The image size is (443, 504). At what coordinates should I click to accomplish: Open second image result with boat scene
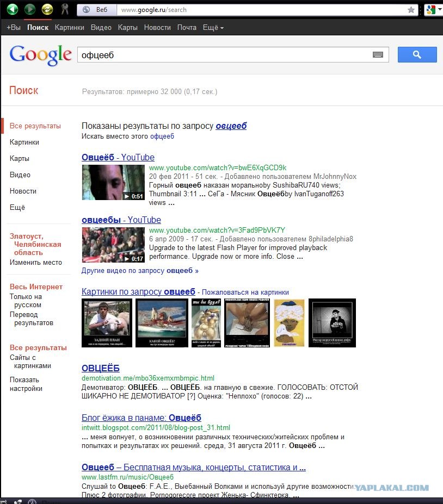point(162,323)
